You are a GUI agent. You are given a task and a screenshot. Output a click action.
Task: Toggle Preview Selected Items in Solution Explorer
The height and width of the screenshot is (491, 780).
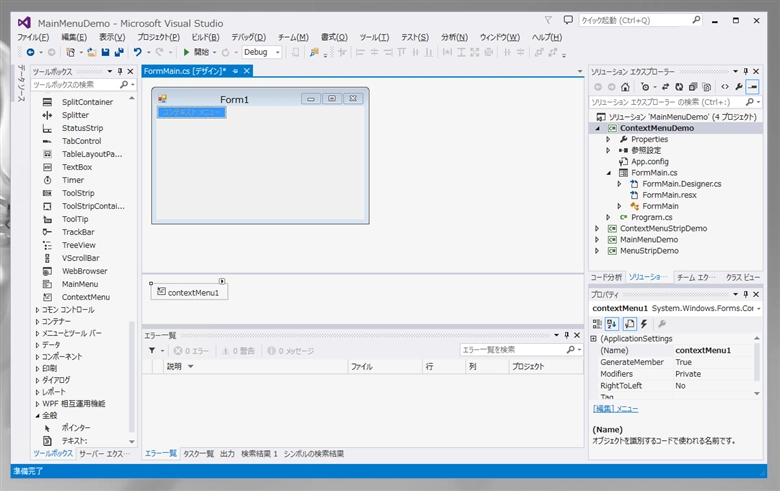(x=753, y=87)
